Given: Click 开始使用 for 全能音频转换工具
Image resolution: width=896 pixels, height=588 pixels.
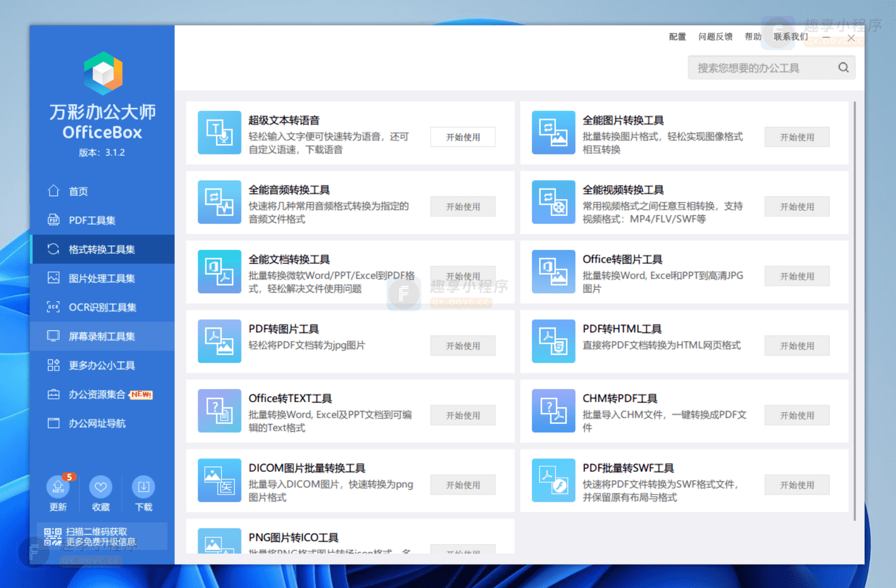Looking at the screenshot, I should pos(463,206).
